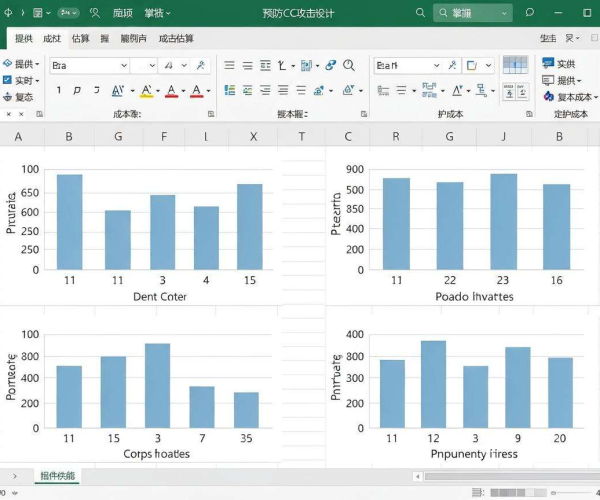This screenshot has height=500, width=600.
Task: Click the 'Corps froatles' chart axis title
Action: [x=157, y=454]
